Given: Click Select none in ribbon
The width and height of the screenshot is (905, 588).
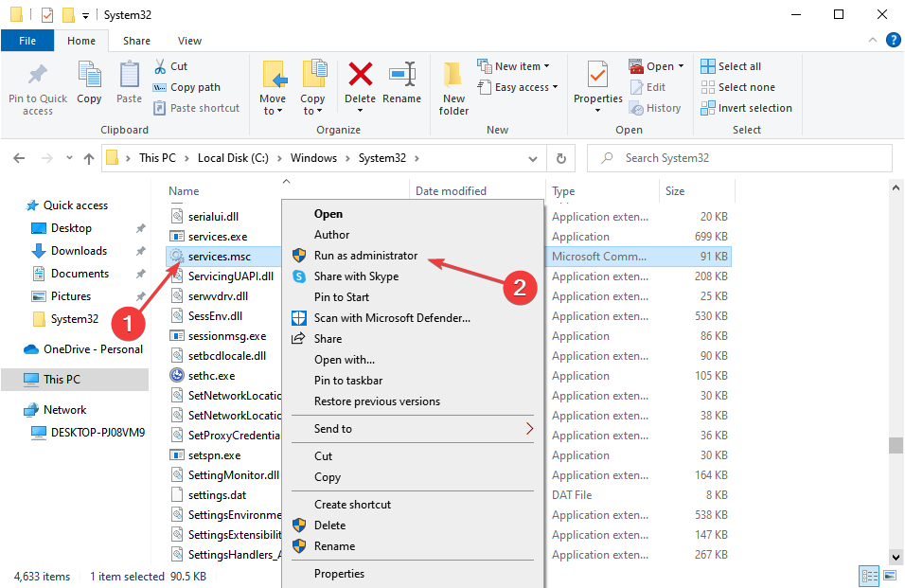Looking at the screenshot, I should click(737, 87).
